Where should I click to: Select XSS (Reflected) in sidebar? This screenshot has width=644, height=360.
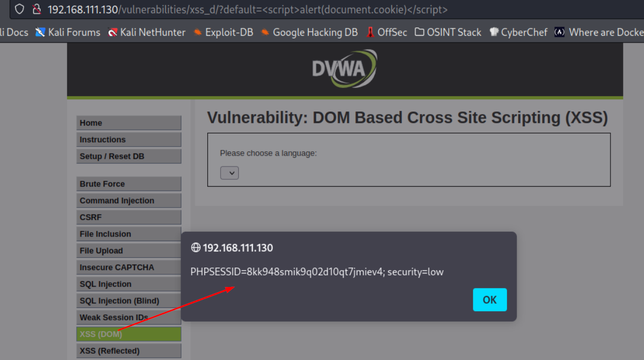pos(129,351)
